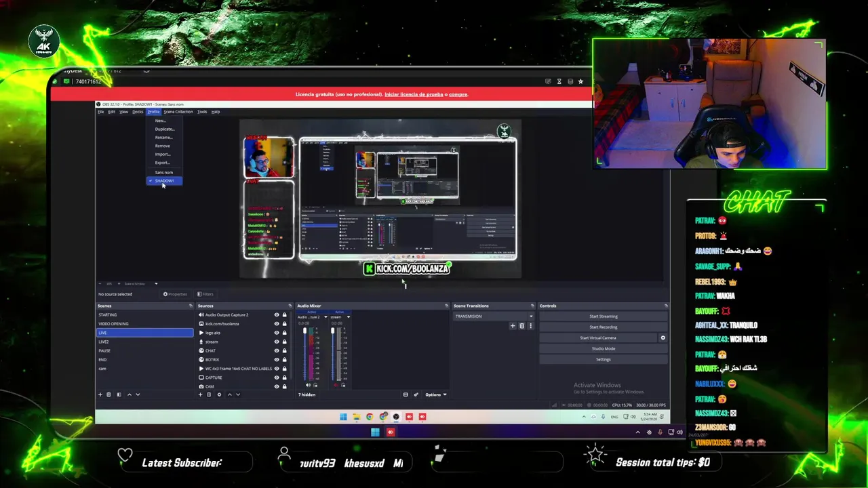Screen dimensions: 868x488
Task: Click Start Recording
Action: point(603,327)
